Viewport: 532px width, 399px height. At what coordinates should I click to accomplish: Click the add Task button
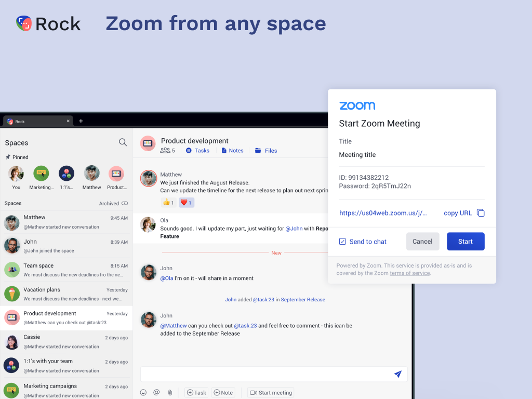[x=196, y=393]
